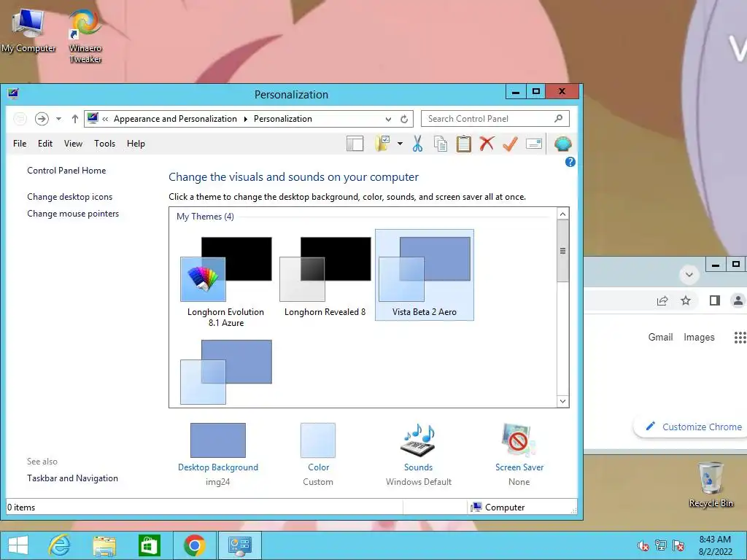
Task: Click the search magnifier icon
Action: tap(558, 119)
